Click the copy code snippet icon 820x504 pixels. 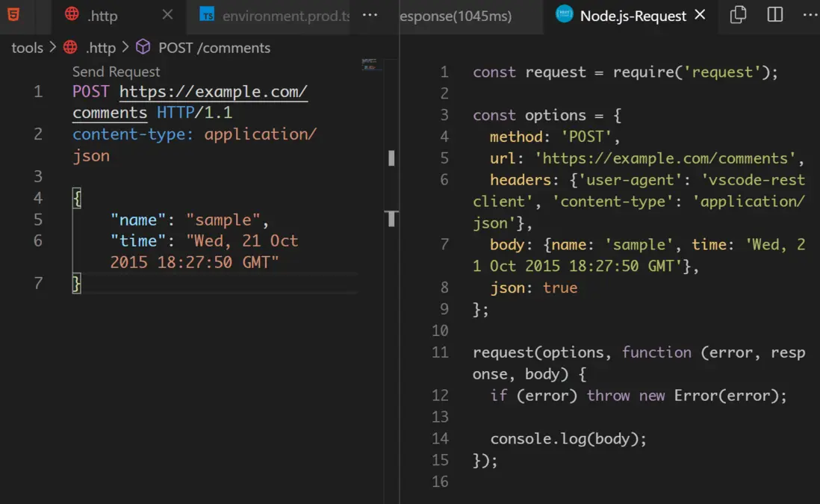click(738, 15)
